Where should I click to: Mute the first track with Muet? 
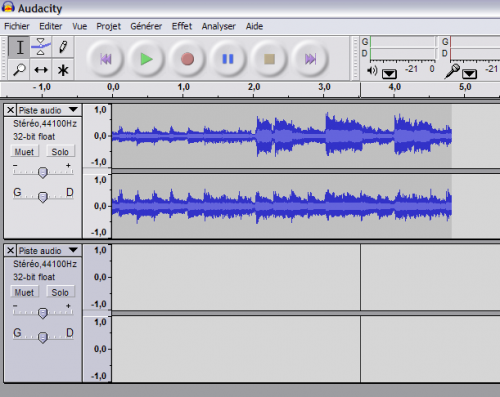click(x=24, y=152)
